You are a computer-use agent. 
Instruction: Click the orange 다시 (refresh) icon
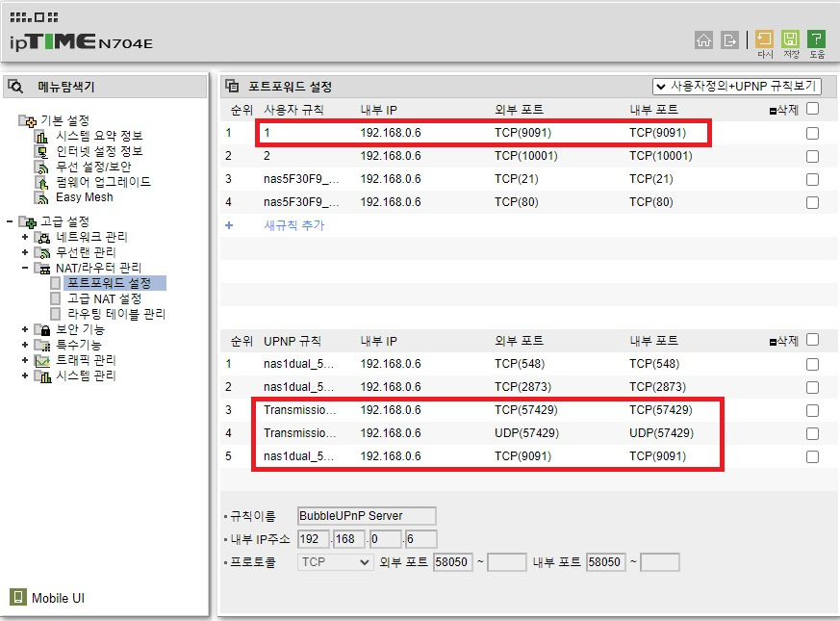click(x=762, y=40)
